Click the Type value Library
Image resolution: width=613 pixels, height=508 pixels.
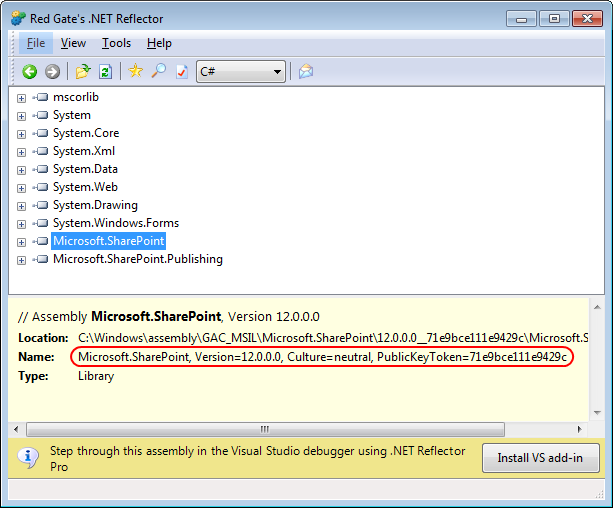(x=96, y=376)
